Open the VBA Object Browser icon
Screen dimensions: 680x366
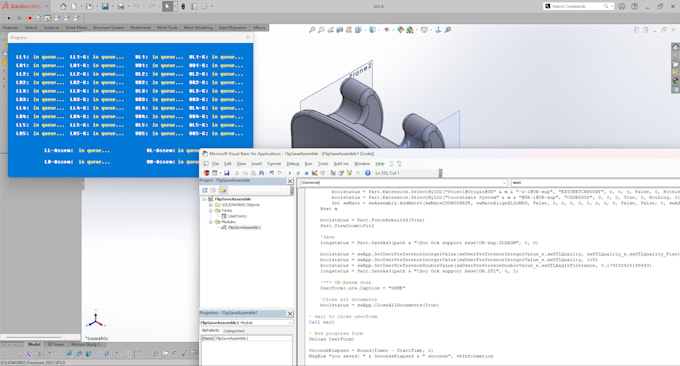pos(349,173)
